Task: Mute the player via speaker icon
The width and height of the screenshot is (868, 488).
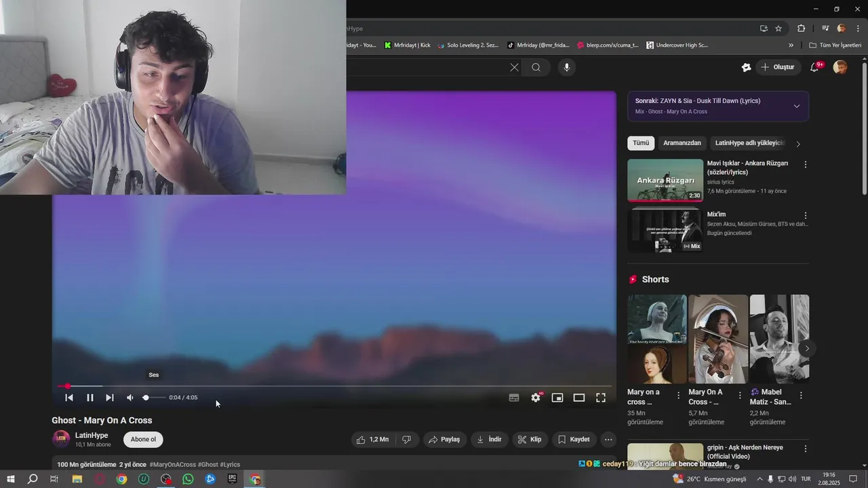Action: [130, 398]
